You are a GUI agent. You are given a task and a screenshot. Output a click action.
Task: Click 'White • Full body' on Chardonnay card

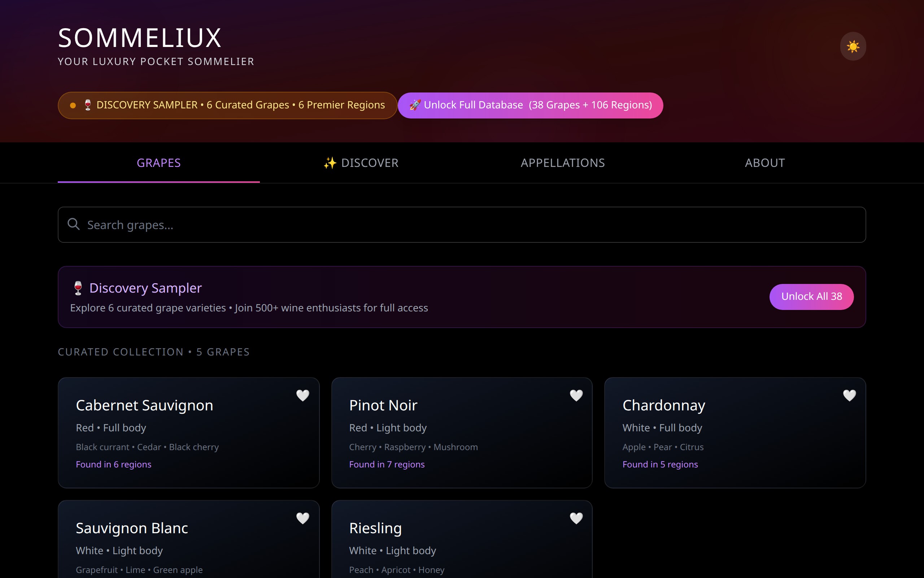662,428
